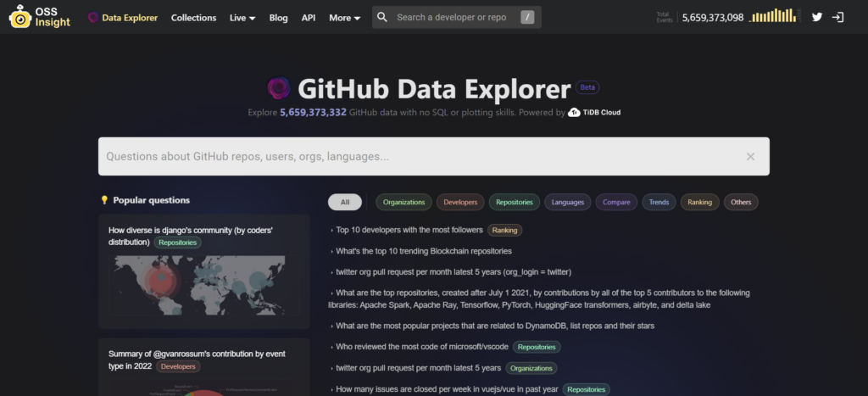Expand the Live dropdown menu

(x=242, y=18)
